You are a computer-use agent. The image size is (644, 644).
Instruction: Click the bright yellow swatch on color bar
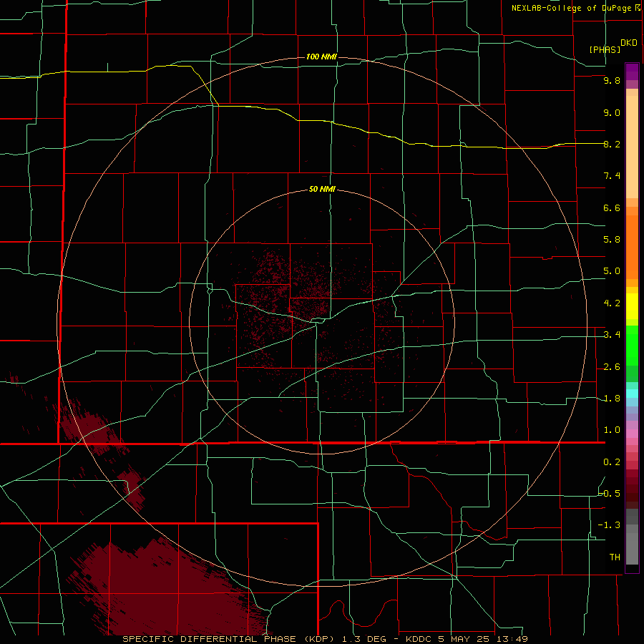click(632, 306)
